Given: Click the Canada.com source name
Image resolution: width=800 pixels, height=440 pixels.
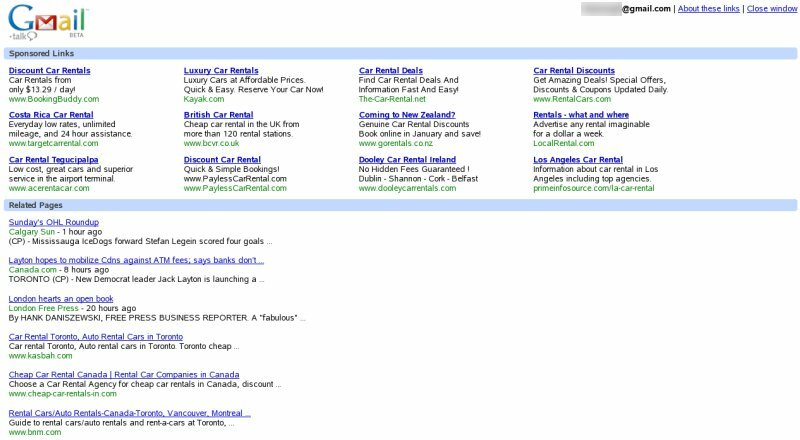Looking at the screenshot, I should (33, 270).
